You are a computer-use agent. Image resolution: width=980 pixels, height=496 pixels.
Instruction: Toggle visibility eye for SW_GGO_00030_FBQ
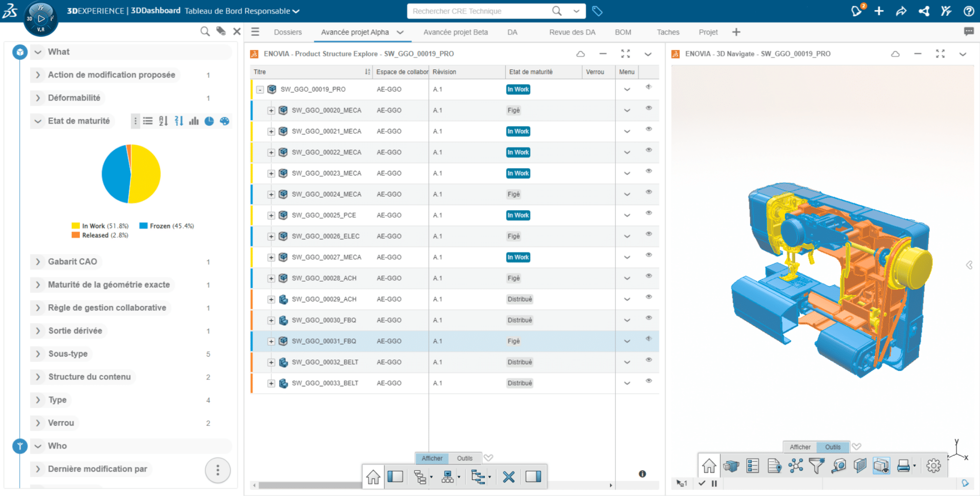coord(649,318)
